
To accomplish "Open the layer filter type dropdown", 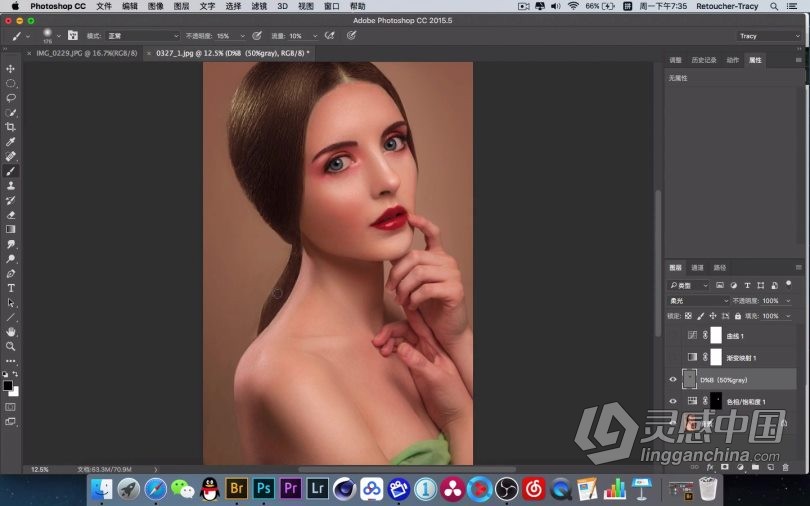I will (x=689, y=285).
